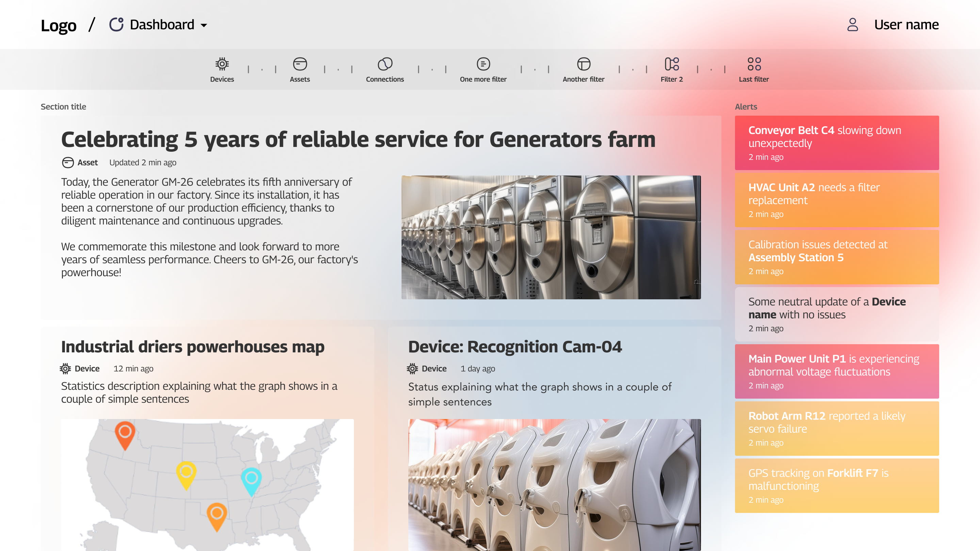Viewport: 980px width, 551px height.
Task: Click the Connections filter icon
Action: coord(385,64)
